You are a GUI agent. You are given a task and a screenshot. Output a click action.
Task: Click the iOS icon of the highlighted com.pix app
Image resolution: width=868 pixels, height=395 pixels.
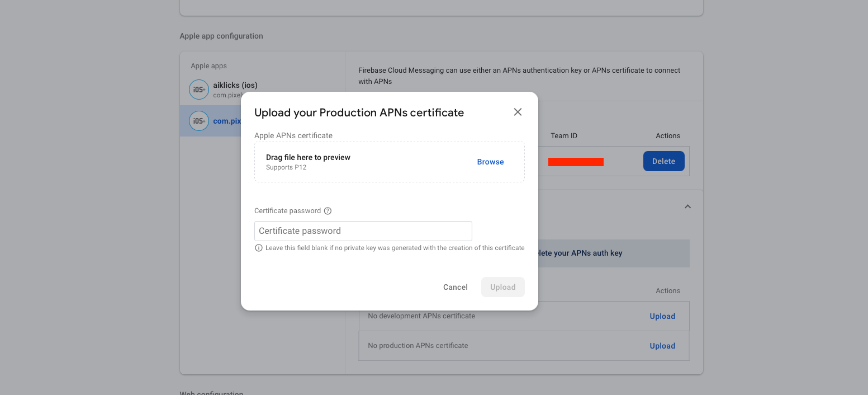coord(199,121)
